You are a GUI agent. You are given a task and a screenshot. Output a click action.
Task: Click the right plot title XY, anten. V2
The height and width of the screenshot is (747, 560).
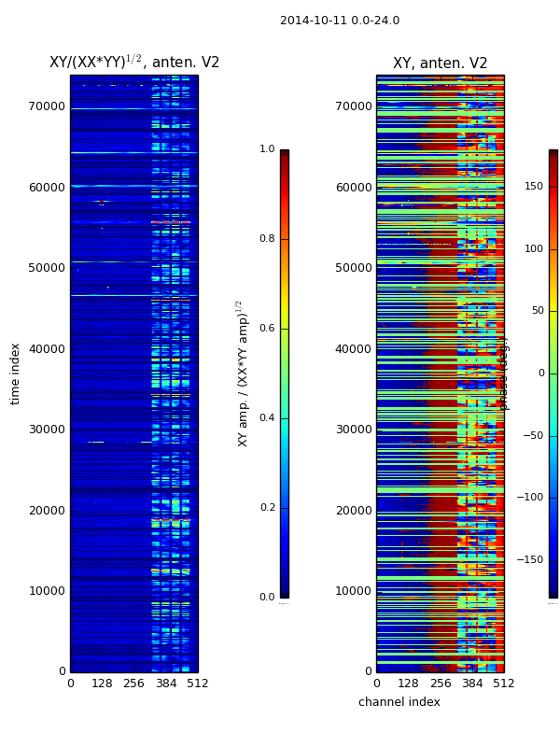coord(440,63)
